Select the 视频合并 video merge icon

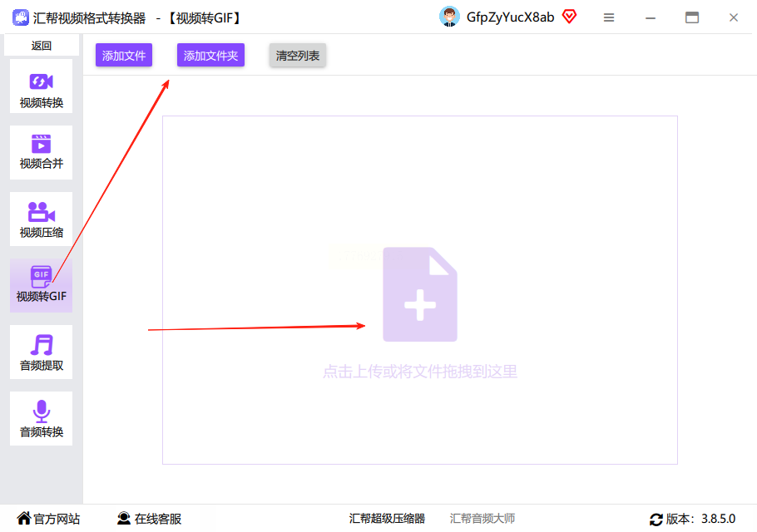(x=41, y=144)
